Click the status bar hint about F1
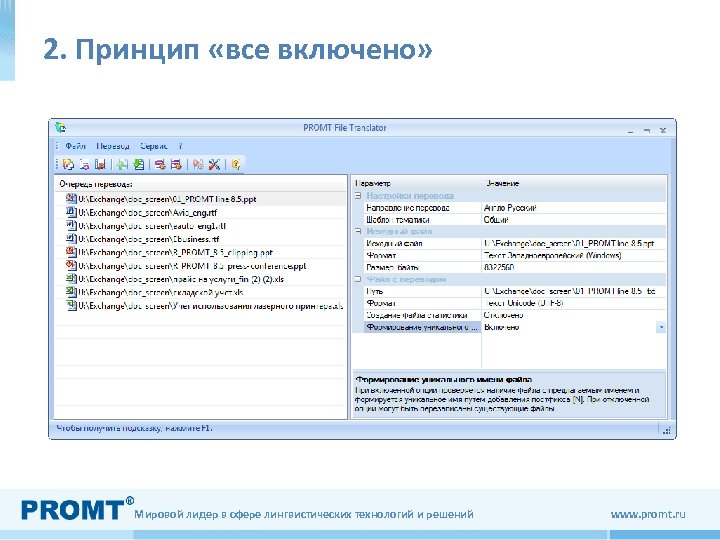Viewport: 720px width, 540px height. tap(135, 428)
